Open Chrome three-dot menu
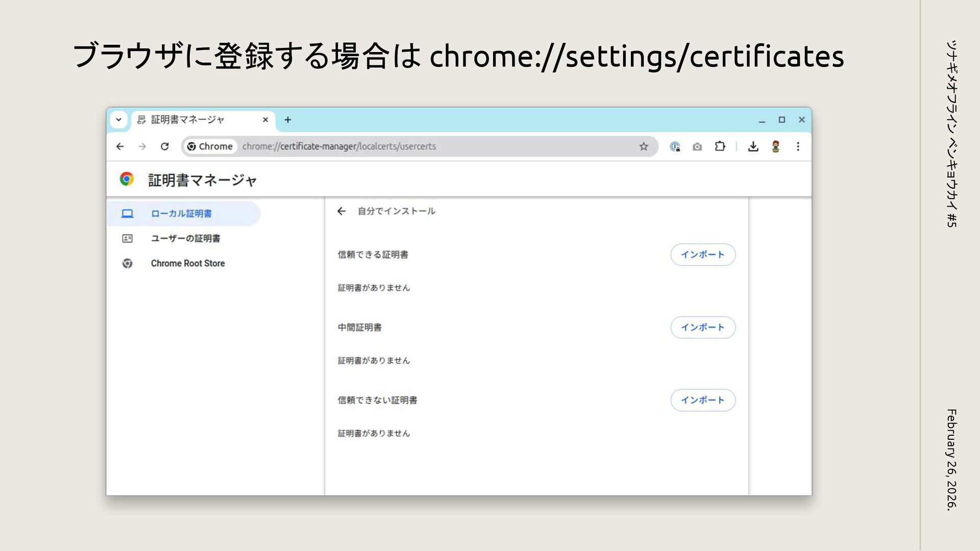 point(798,146)
